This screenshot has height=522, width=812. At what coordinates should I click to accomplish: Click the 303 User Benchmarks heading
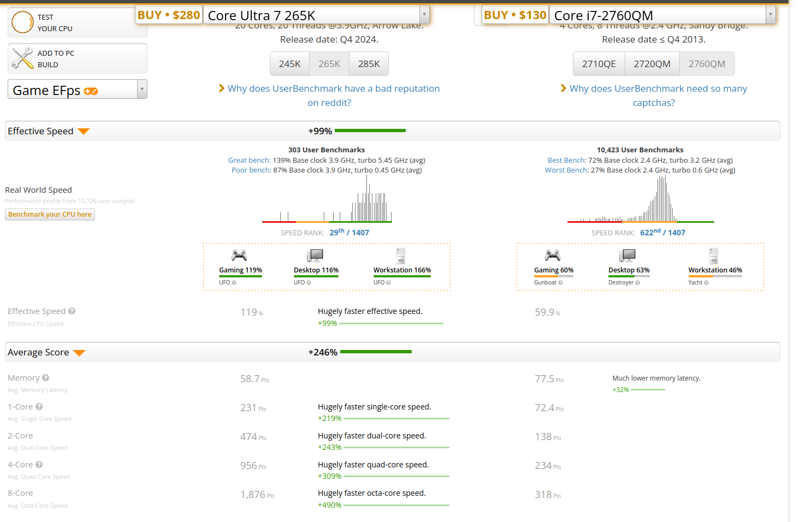coord(327,150)
